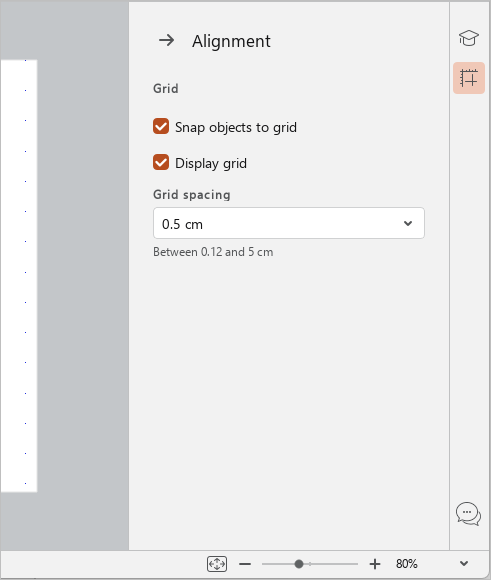Zoom out using the minus icon

tap(245, 564)
